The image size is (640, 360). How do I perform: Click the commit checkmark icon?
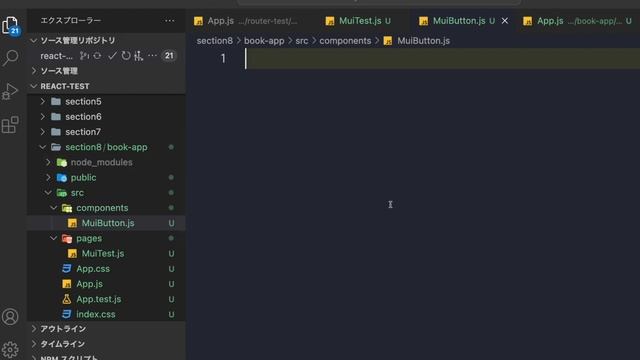point(112,56)
